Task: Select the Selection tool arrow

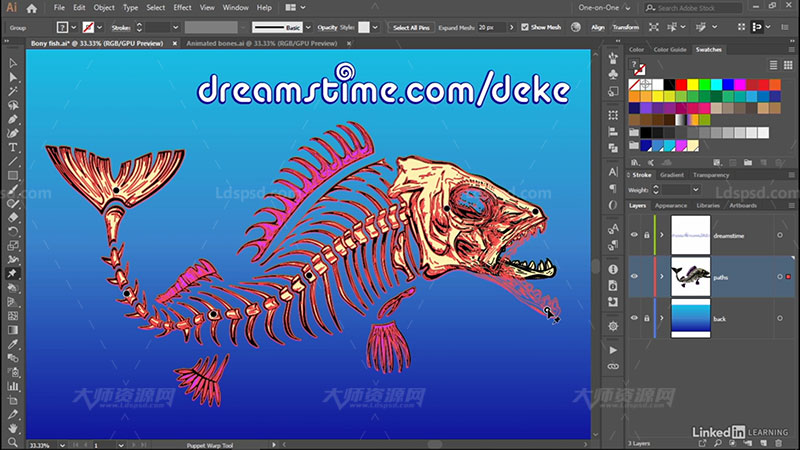Action: [x=13, y=63]
